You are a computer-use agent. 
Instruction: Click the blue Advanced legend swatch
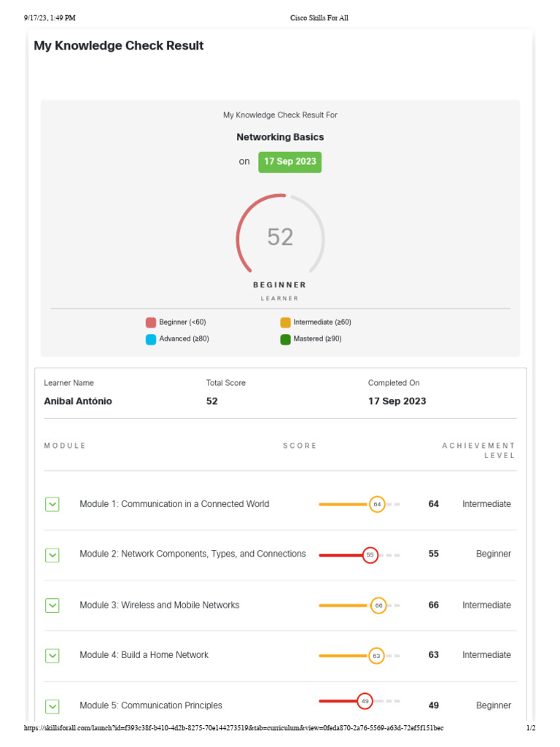point(151,339)
